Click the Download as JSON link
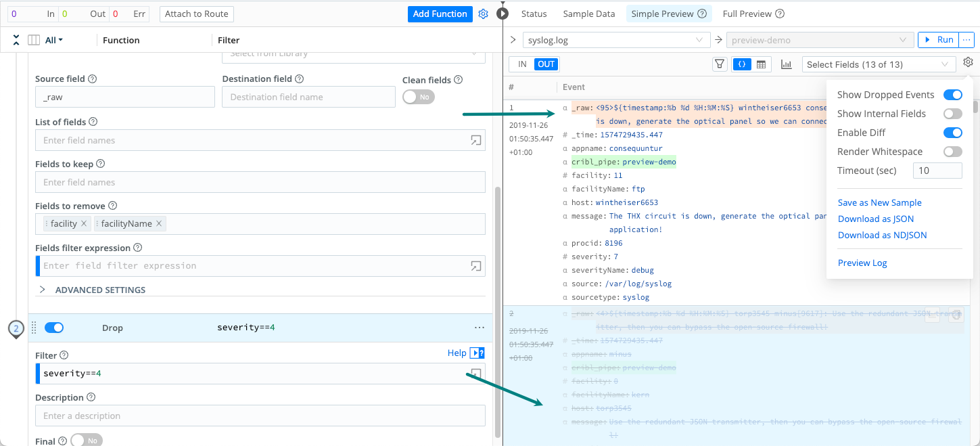Image resolution: width=980 pixels, height=446 pixels. [x=875, y=219]
